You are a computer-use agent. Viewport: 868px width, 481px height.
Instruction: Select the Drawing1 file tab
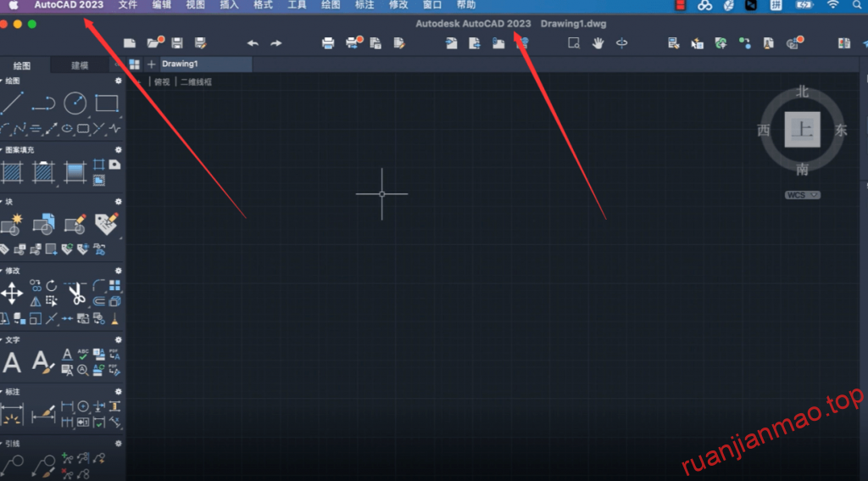pos(206,64)
